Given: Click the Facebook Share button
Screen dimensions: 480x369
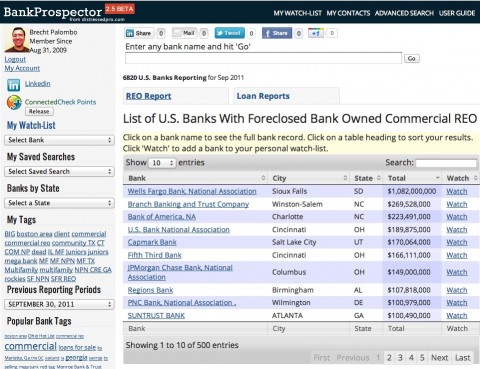Looking at the screenshot, I should click(277, 33).
